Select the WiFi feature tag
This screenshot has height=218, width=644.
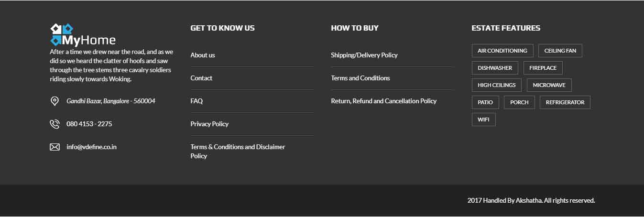484,120
